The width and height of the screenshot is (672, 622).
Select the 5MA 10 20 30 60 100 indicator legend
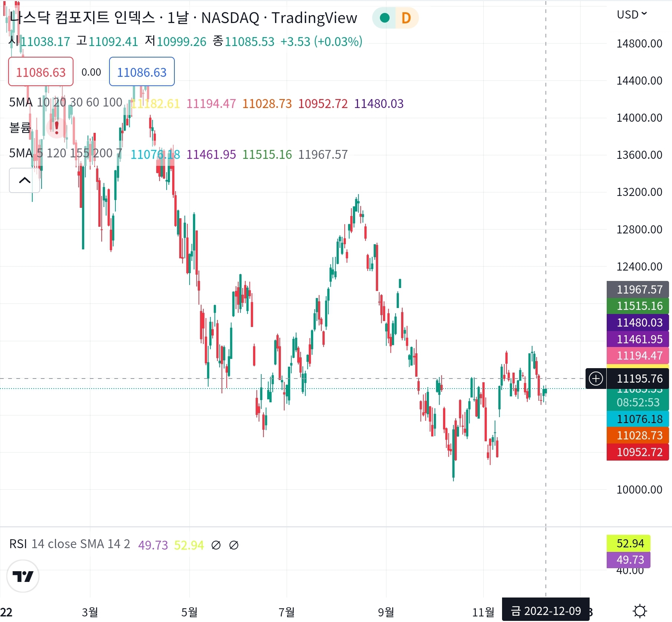(x=66, y=102)
